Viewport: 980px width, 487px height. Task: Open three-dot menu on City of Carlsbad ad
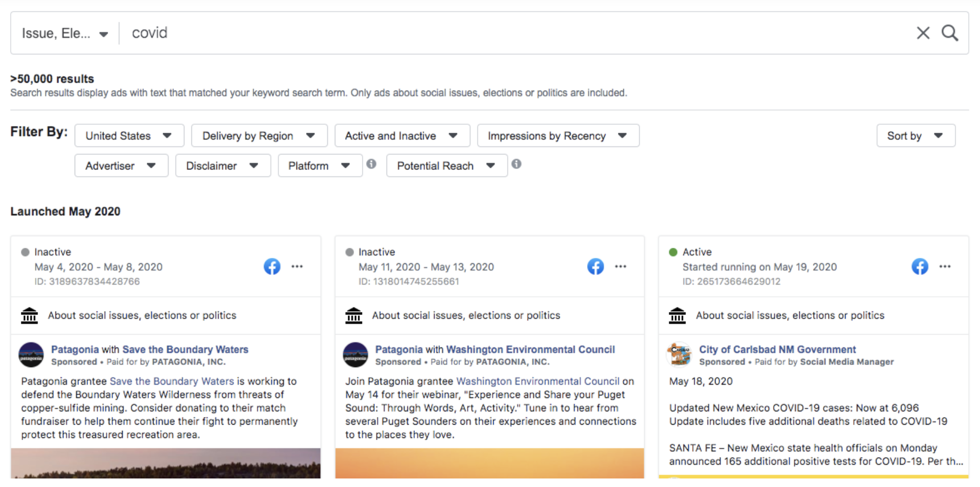point(945,266)
